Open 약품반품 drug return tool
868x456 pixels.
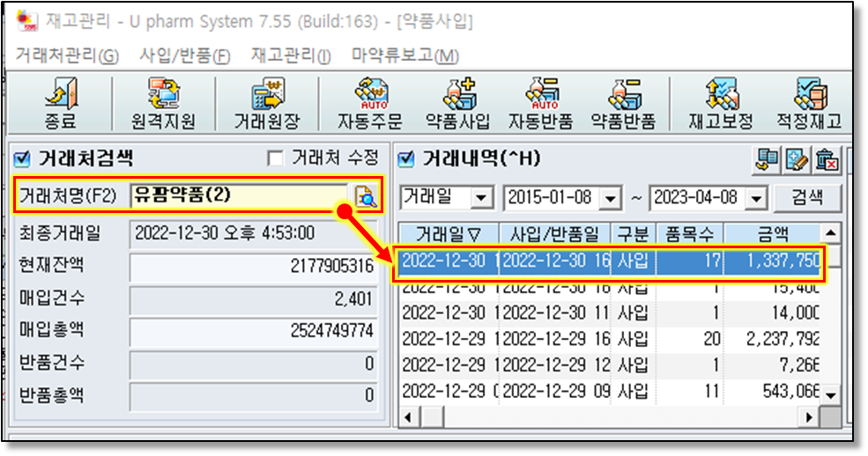click(x=622, y=103)
